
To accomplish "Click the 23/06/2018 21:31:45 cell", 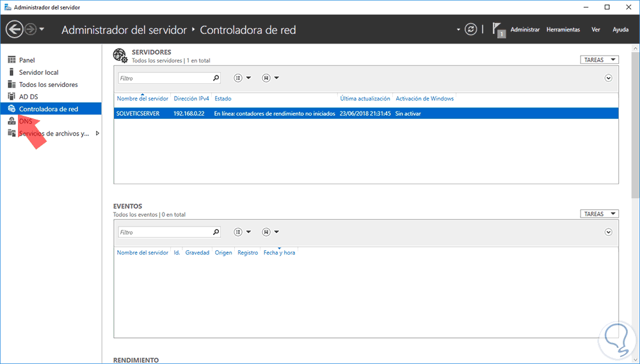I will (x=365, y=113).
